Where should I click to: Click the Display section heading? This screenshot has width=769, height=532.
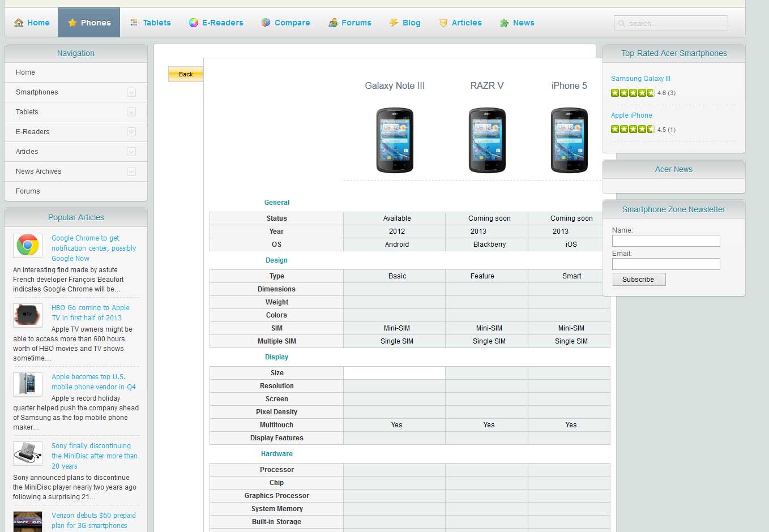coord(277,357)
